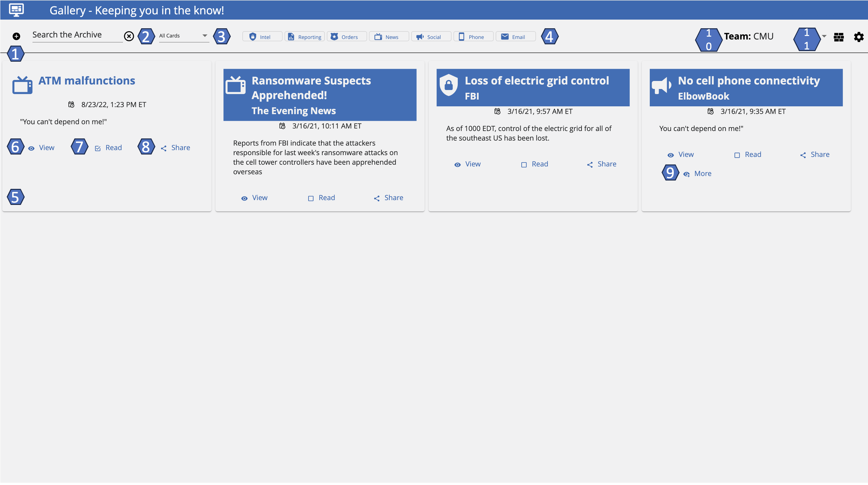
Task: Clear the archive search with X icon
Action: (x=129, y=36)
